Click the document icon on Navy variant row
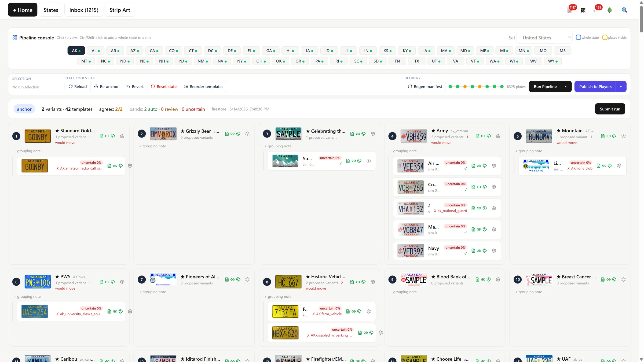The height and width of the screenshot is (362, 644). 473,251
